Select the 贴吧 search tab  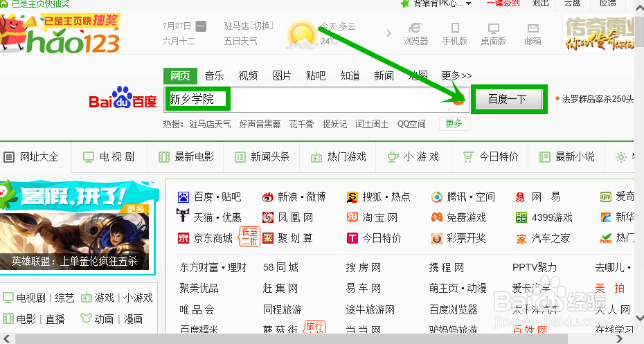(x=316, y=75)
